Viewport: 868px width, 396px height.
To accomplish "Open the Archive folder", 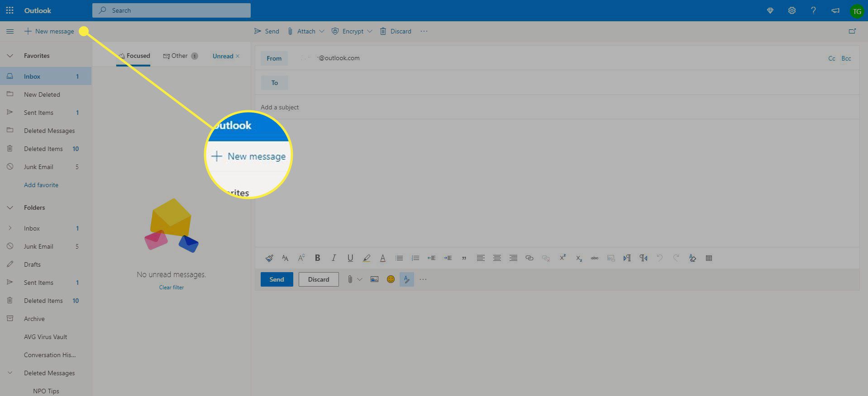I will point(45,319).
